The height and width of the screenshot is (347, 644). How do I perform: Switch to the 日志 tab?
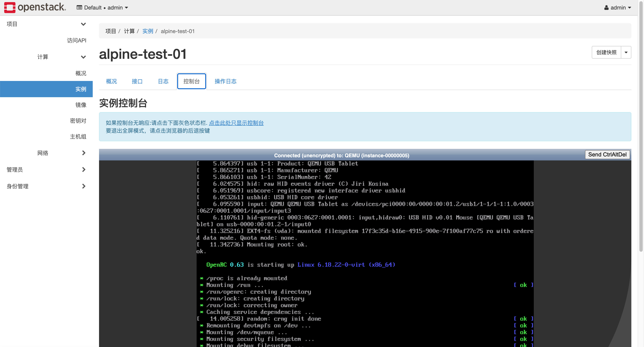pyautogui.click(x=163, y=81)
